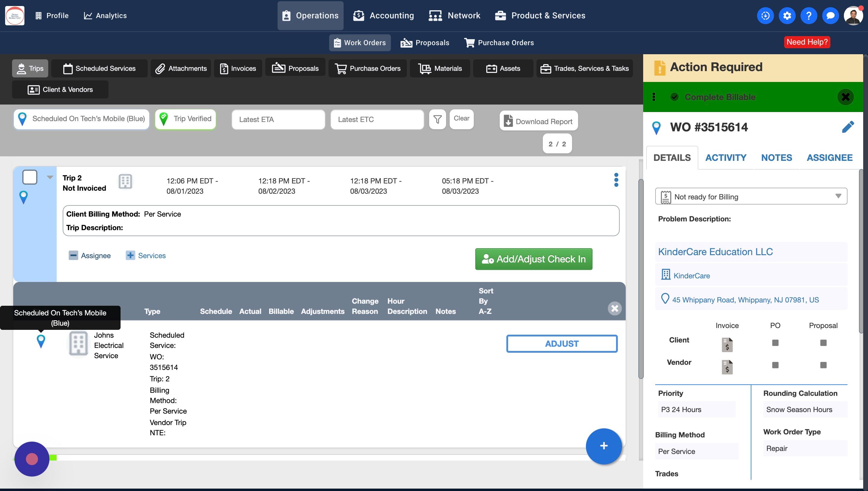This screenshot has width=868, height=491.
Task: Collapse the Assignee section
Action: click(x=73, y=255)
